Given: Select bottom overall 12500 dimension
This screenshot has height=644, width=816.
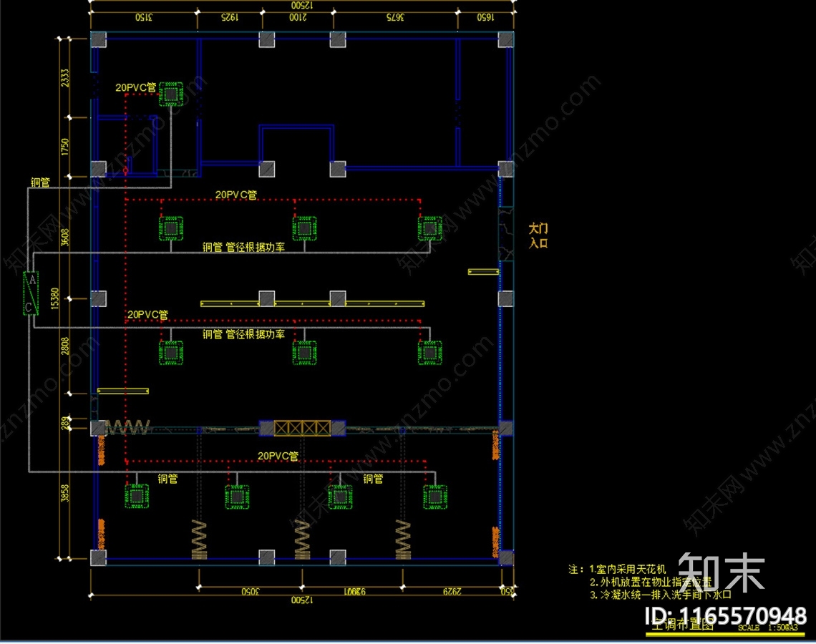Looking at the screenshot, I should [302, 600].
